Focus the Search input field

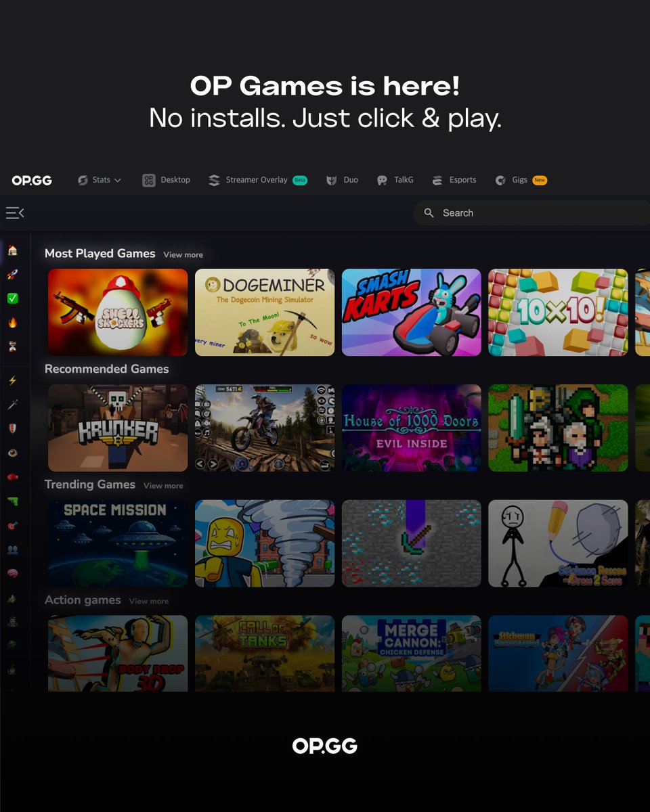[x=532, y=213]
